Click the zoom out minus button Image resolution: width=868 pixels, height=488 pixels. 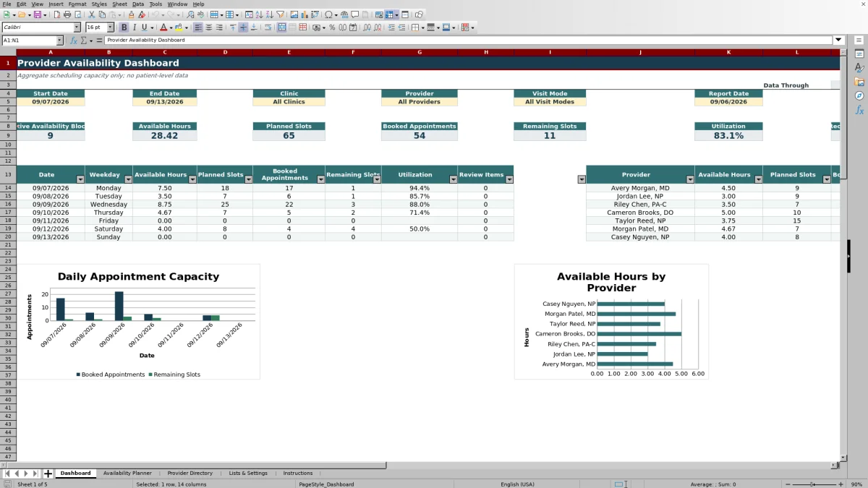786,484
